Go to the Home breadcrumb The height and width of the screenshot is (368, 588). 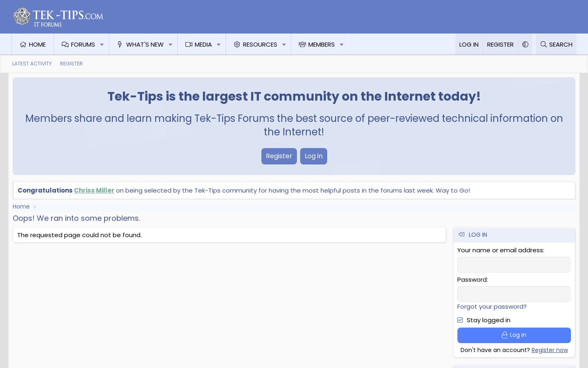[21, 207]
